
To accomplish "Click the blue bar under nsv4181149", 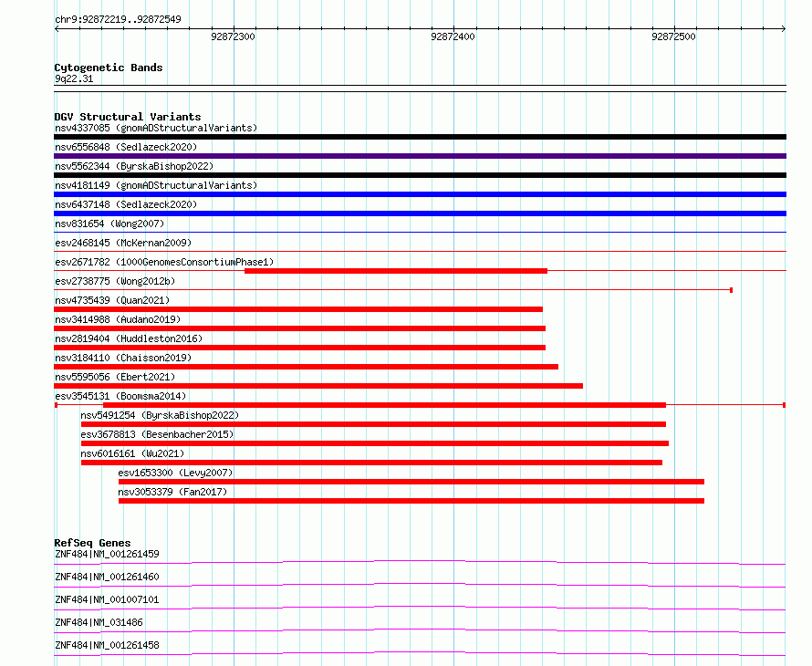I will coord(420,194).
